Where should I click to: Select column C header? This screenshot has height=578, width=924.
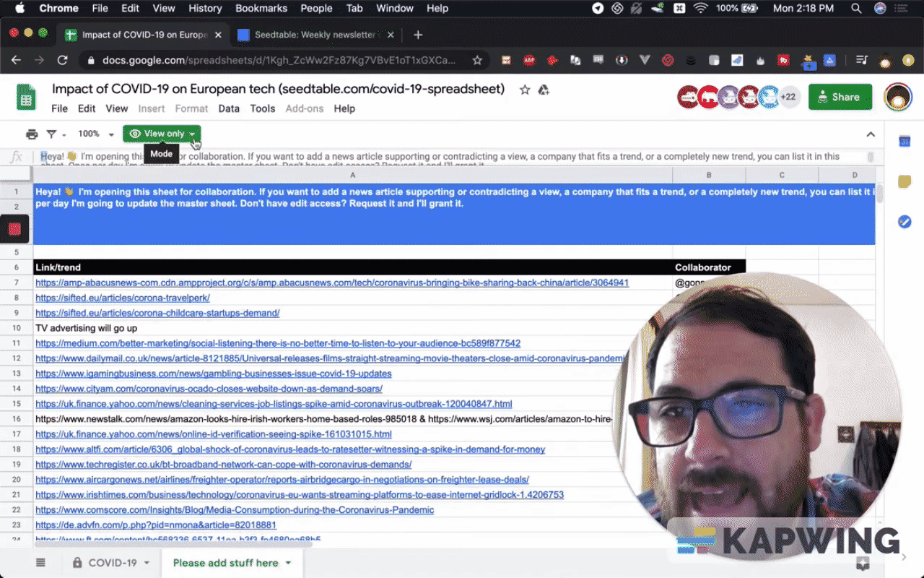782,175
